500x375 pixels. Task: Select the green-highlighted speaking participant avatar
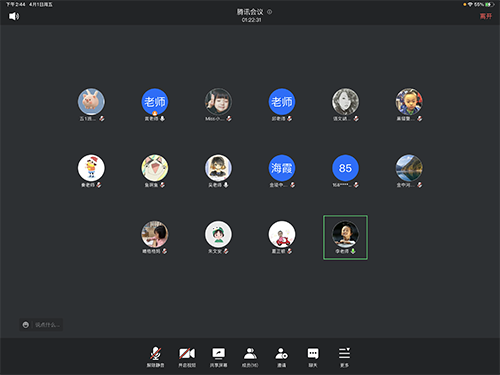tap(345, 234)
